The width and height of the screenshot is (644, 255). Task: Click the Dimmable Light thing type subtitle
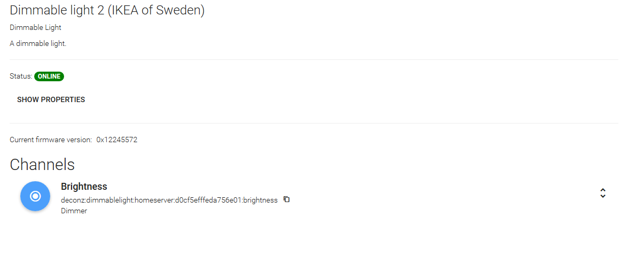35,27
